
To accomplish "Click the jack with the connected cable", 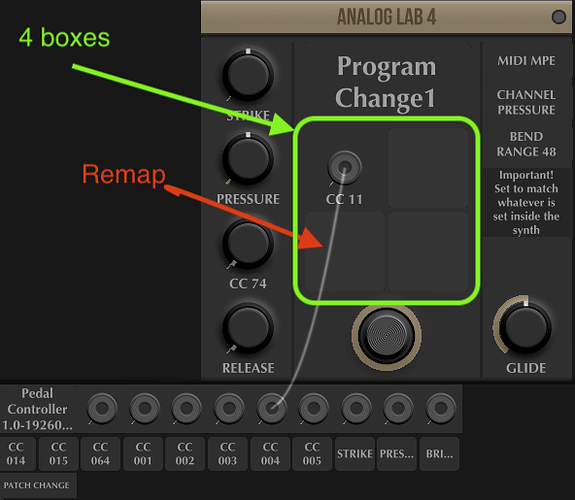I will 271,408.
